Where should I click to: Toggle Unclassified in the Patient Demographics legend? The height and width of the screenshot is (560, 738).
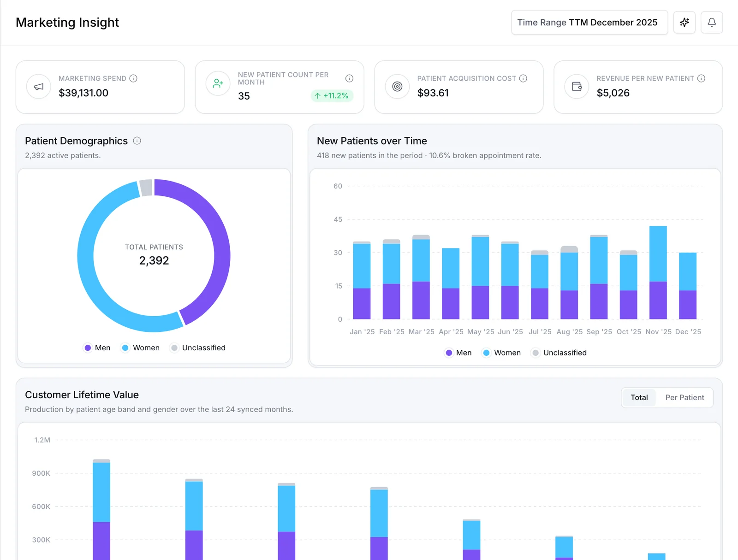click(x=198, y=348)
